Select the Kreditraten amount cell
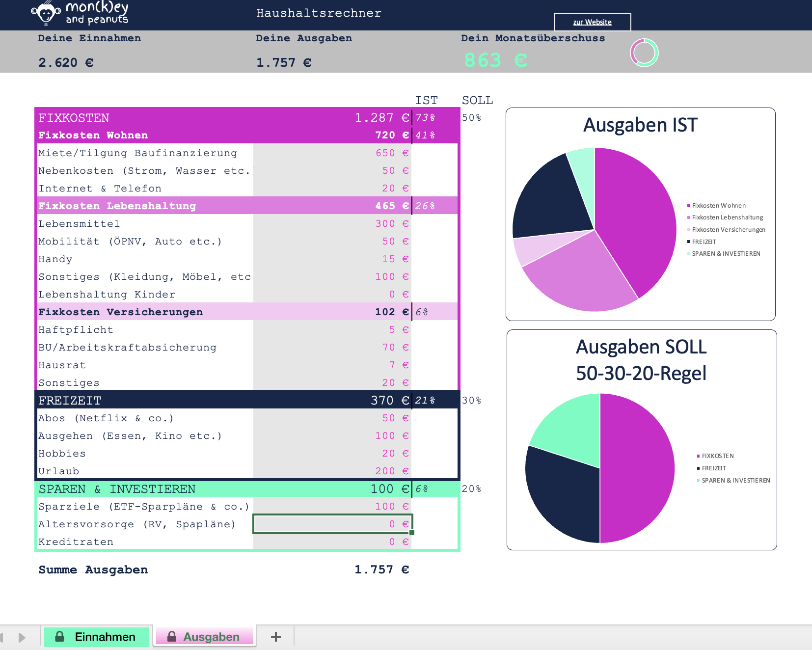 tap(332, 542)
